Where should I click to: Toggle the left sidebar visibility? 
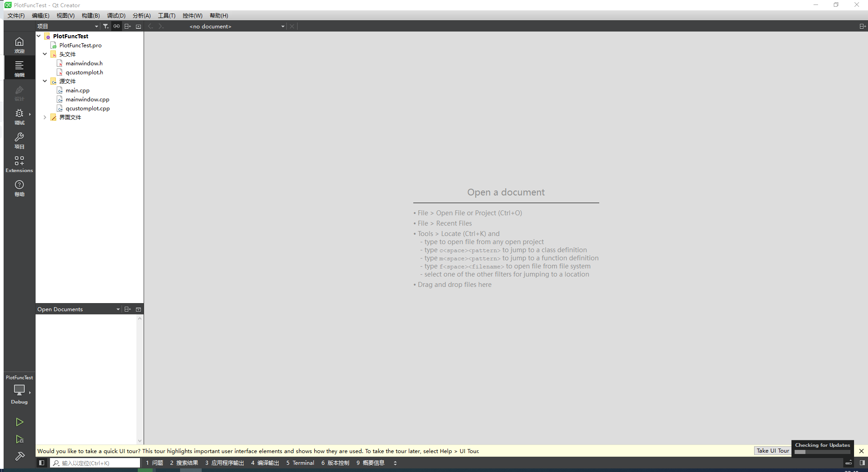click(41, 463)
